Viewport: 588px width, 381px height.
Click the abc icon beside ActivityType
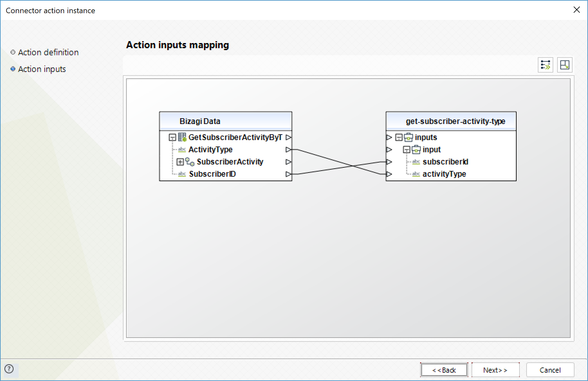[x=182, y=150]
